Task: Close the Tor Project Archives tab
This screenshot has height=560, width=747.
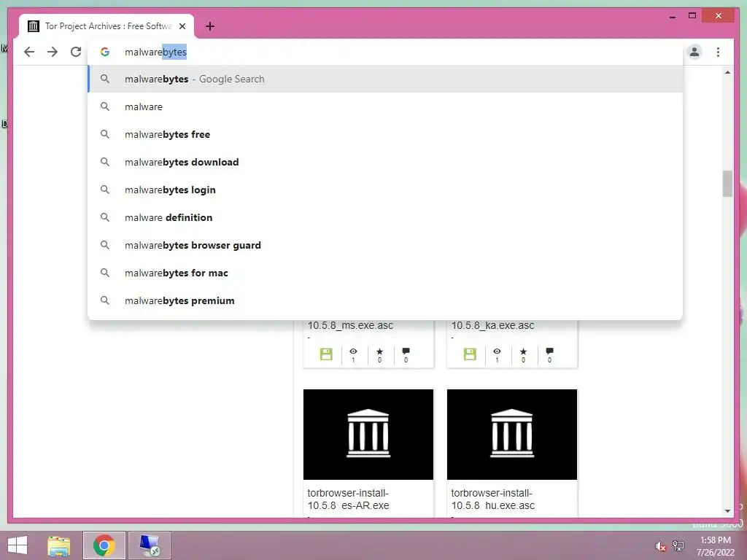Action: point(182,26)
